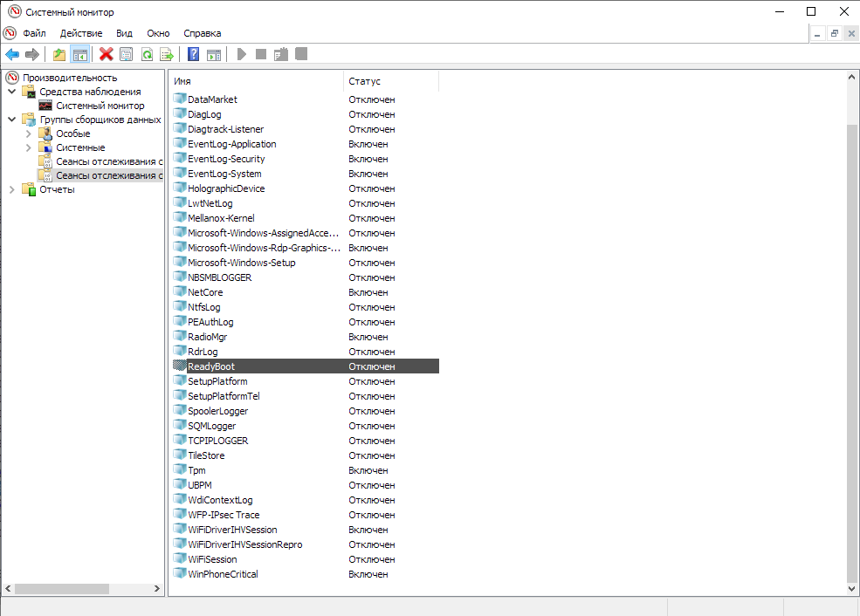This screenshot has width=860, height=616.
Task: Select the DataMarket session icon
Action: tap(180, 99)
